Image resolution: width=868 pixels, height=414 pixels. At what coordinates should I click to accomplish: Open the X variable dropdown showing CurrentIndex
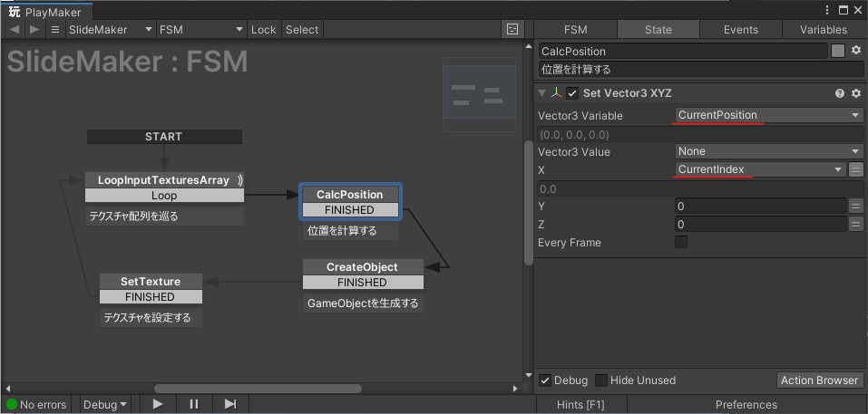pyautogui.click(x=761, y=169)
